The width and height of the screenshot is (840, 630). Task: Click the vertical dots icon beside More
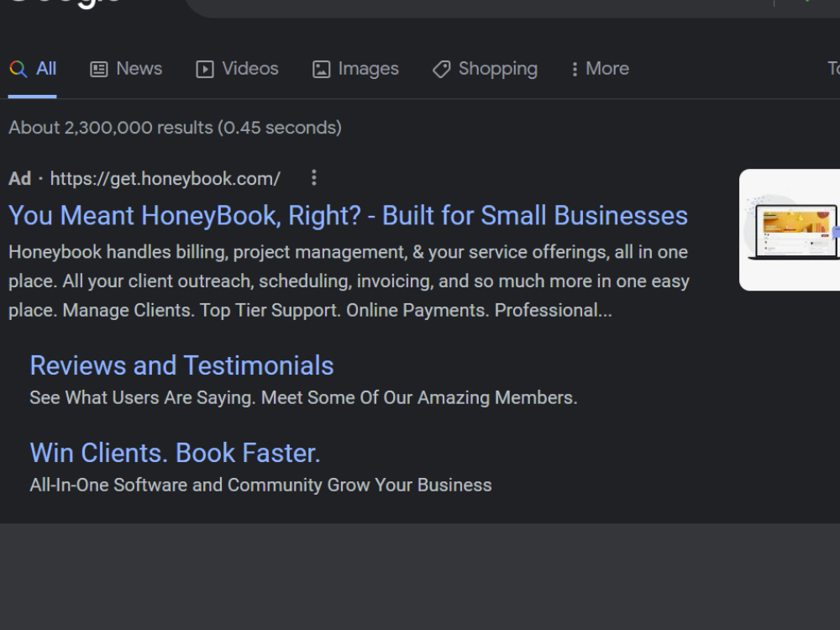pos(575,69)
